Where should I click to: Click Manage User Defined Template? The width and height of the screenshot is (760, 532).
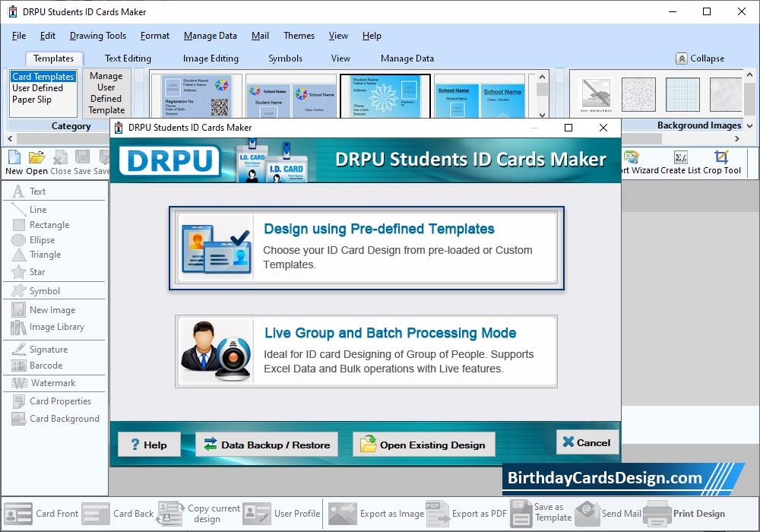106,93
